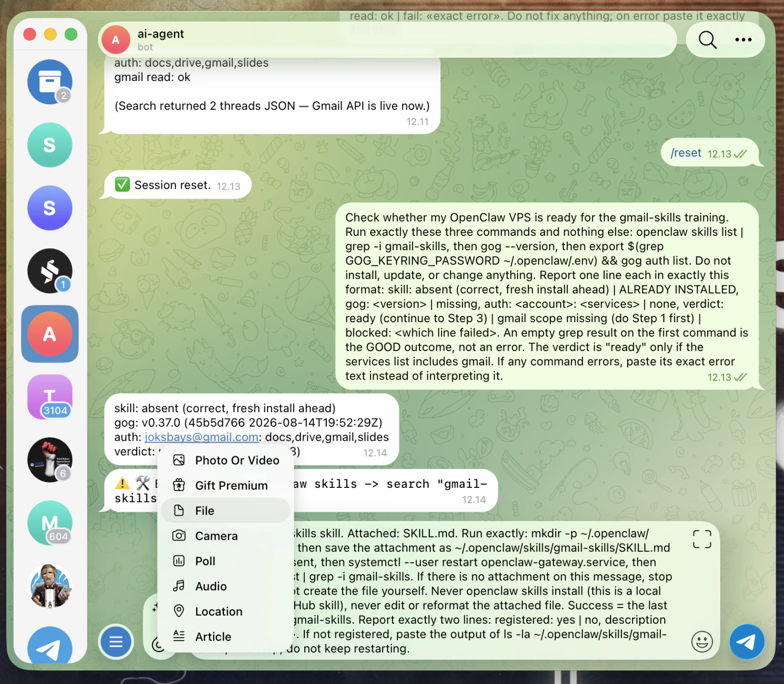Open ai-agent profile via header avatar
The image size is (784, 684).
click(116, 40)
